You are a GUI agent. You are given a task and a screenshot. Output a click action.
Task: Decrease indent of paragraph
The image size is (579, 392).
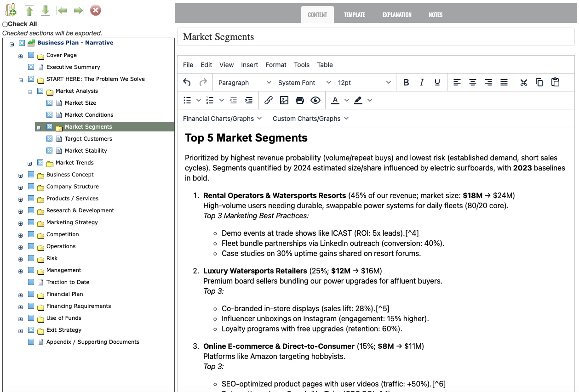pyautogui.click(x=233, y=100)
